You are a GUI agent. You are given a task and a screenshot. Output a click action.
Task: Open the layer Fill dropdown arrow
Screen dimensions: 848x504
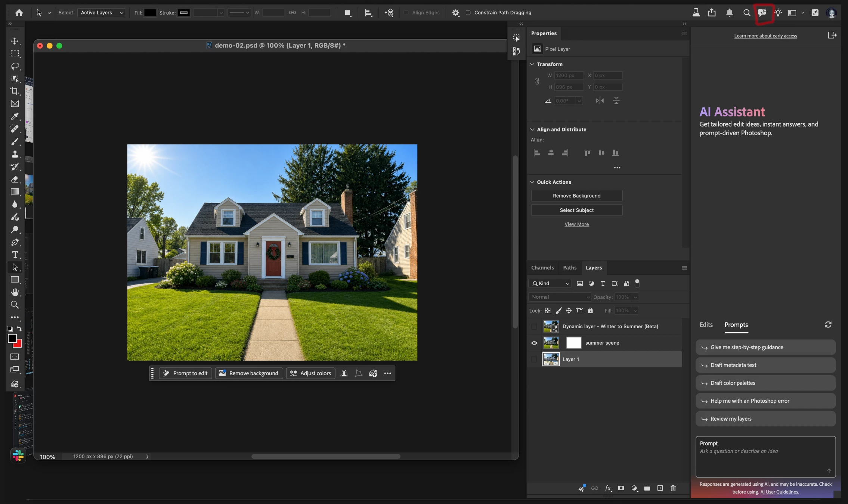coord(635,310)
